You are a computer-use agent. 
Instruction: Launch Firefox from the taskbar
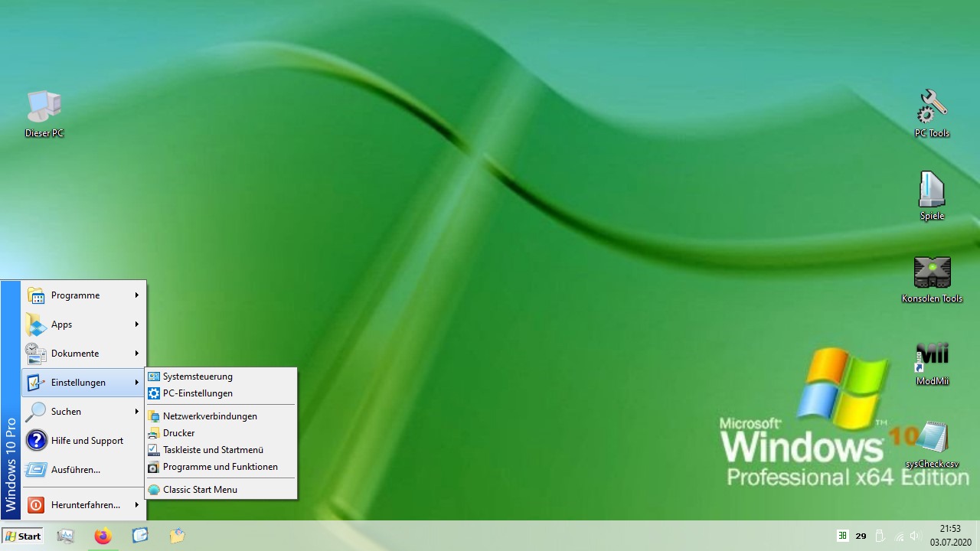tap(103, 536)
